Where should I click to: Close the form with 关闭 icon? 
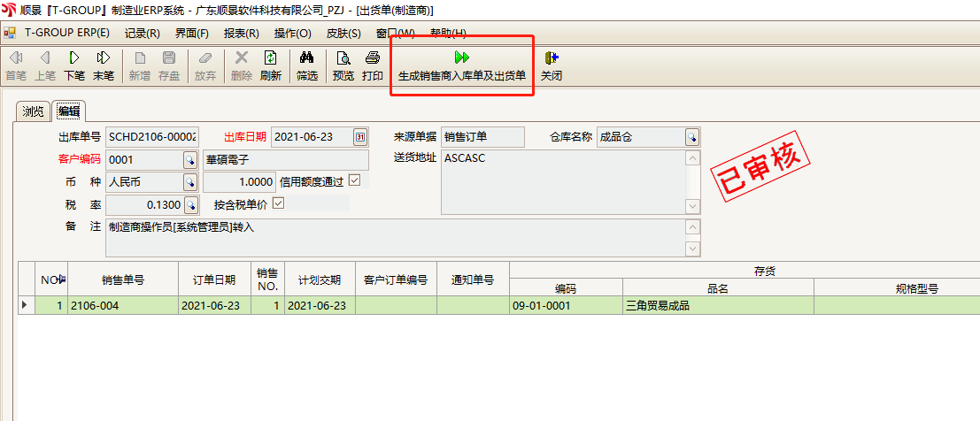point(552,65)
